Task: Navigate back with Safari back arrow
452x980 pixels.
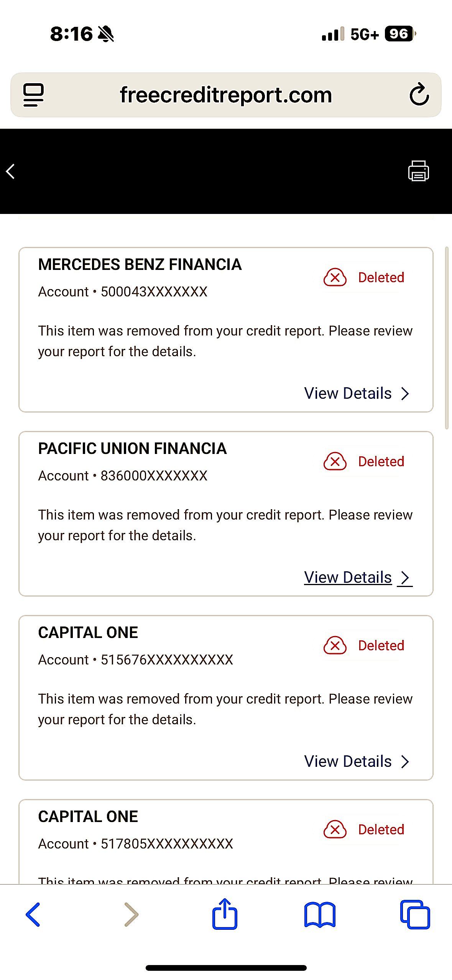Action: 33,914
